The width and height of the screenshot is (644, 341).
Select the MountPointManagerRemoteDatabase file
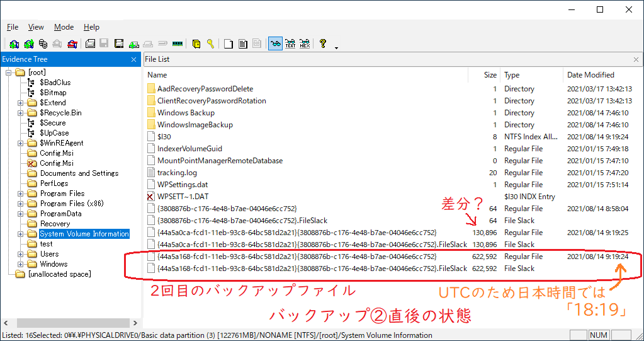(220, 161)
